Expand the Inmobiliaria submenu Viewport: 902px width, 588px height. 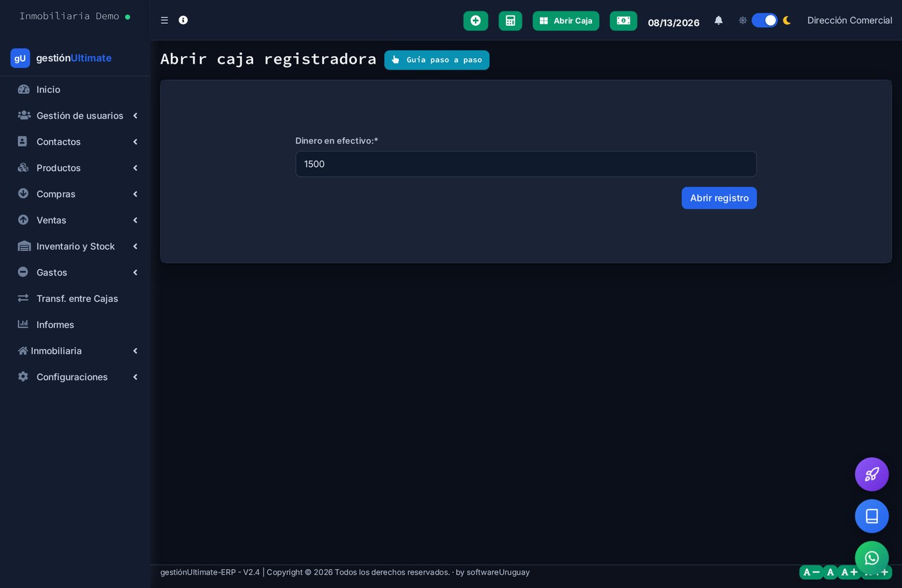(75, 351)
